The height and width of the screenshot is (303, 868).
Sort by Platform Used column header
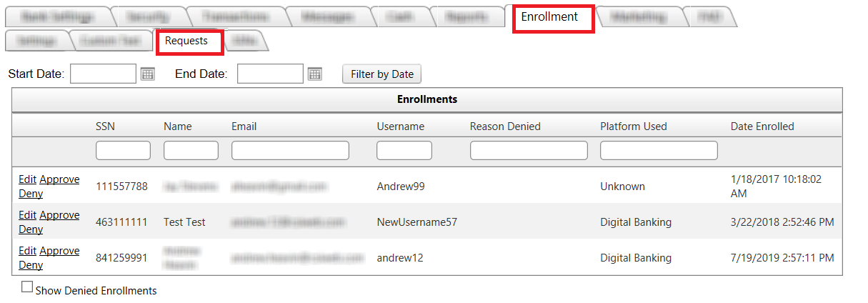633,126
